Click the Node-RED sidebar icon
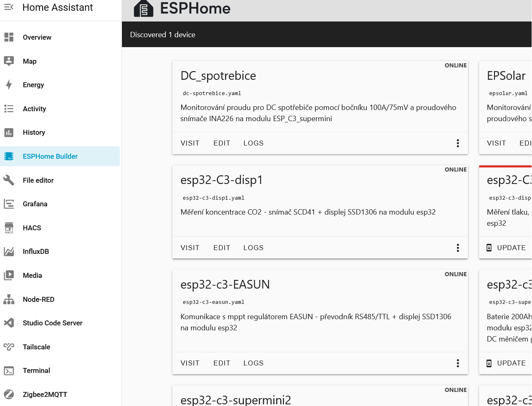532x406 pixels. tap(9, 299)
